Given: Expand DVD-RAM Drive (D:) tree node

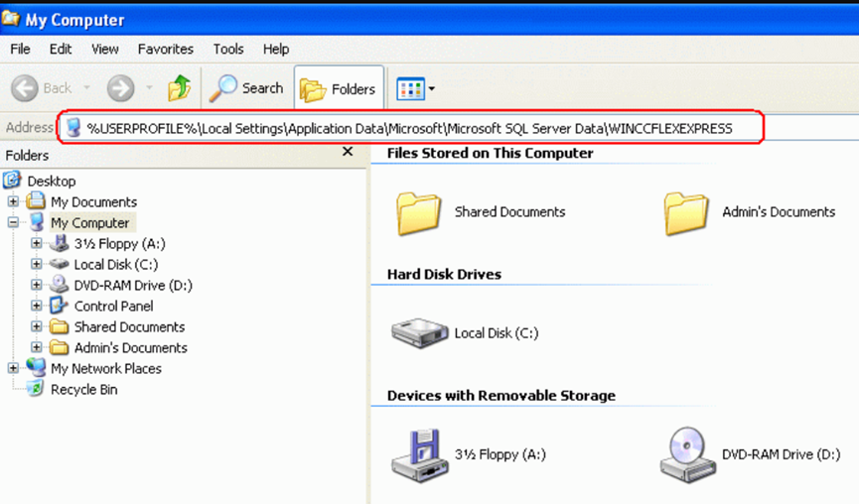Looking at the screenshot, I should 36,285.
